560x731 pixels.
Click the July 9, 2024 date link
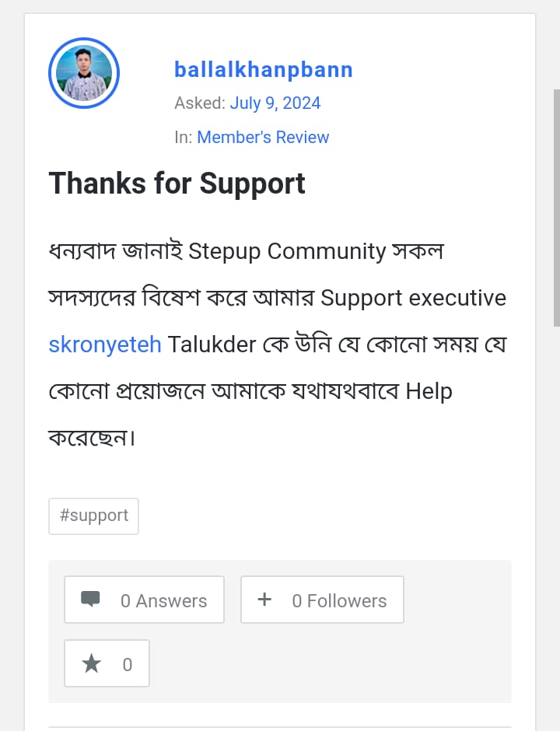(x=275, y=103)
